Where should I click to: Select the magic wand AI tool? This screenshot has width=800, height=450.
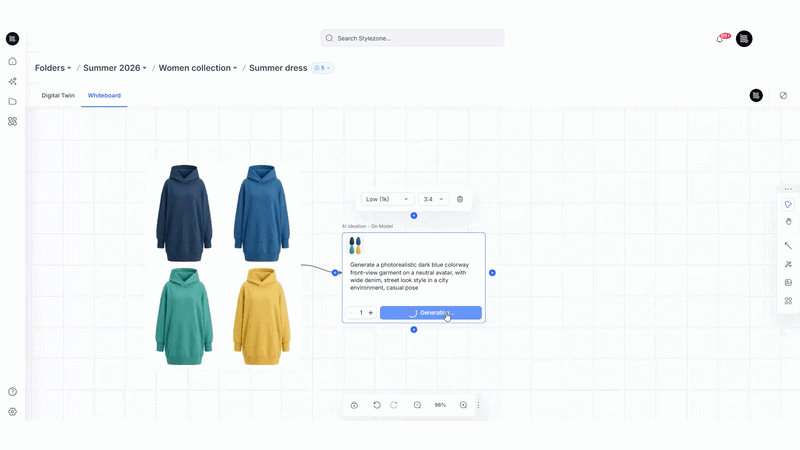point(788,264)
